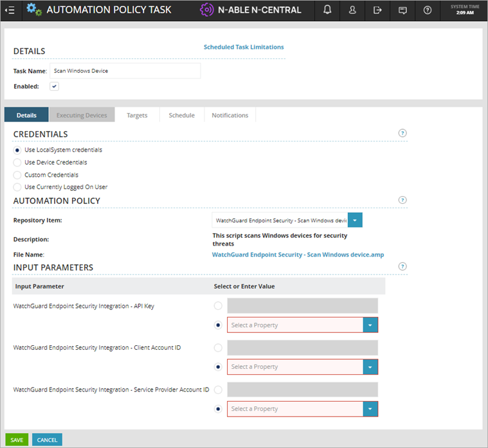Open the API Key property dropdown
This screenshot has width=488, height=448.
tap(370, 325)
